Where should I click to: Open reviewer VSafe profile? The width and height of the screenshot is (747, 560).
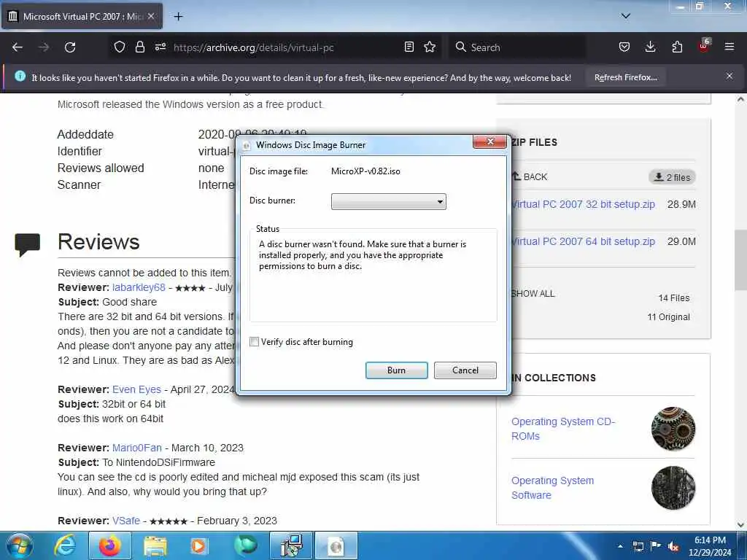(126, 521)
